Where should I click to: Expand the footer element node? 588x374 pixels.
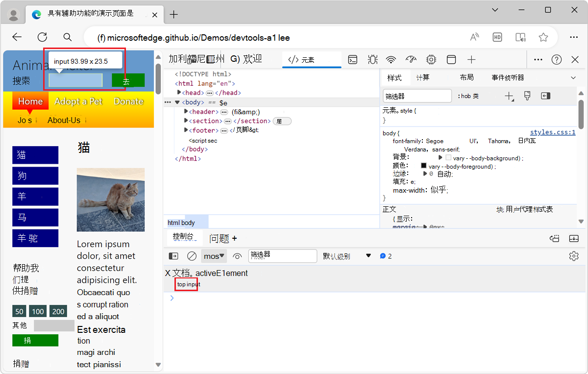[186, 130]
